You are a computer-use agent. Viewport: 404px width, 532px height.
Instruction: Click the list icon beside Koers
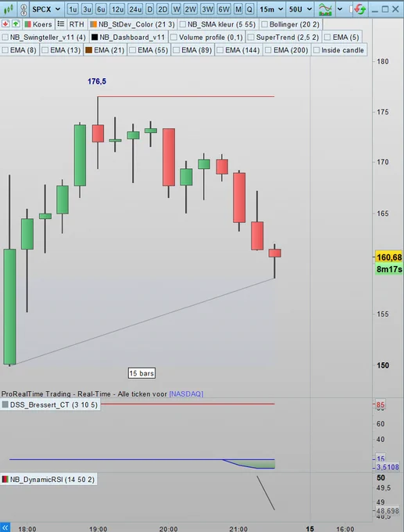click(x=61, y=23)
